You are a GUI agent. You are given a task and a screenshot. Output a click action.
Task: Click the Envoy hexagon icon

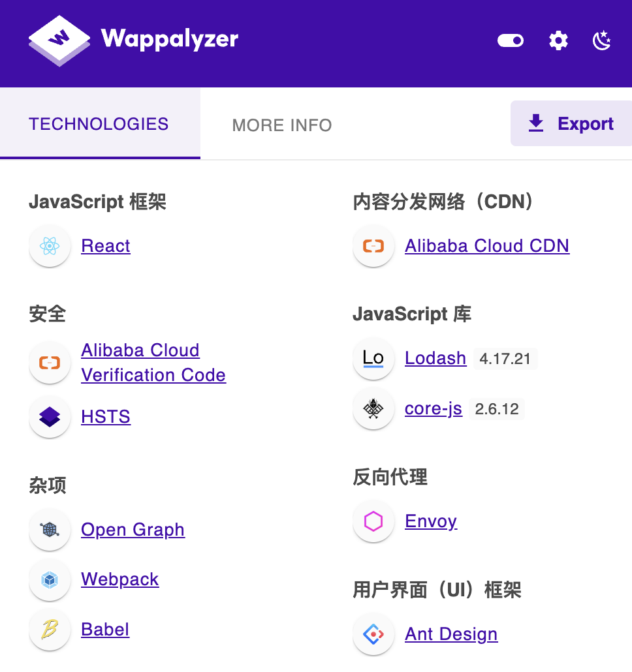(x=373, y=521)
